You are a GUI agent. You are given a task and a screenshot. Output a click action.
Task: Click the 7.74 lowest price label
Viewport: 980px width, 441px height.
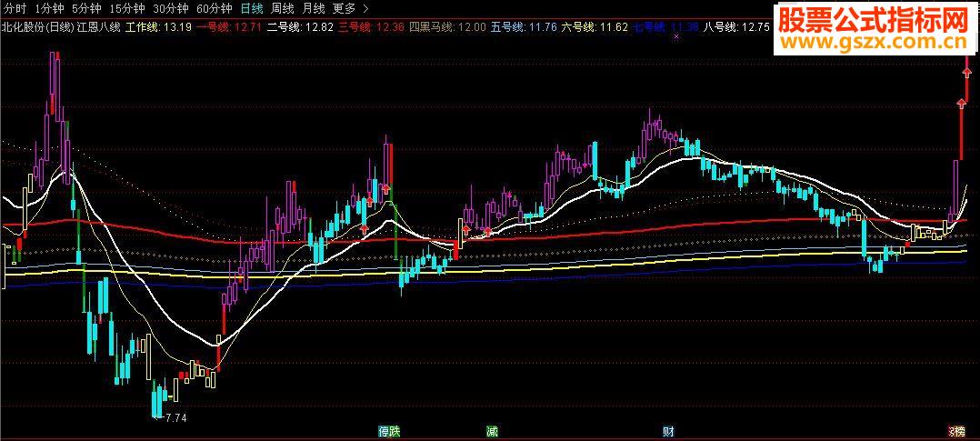[175, 417]
